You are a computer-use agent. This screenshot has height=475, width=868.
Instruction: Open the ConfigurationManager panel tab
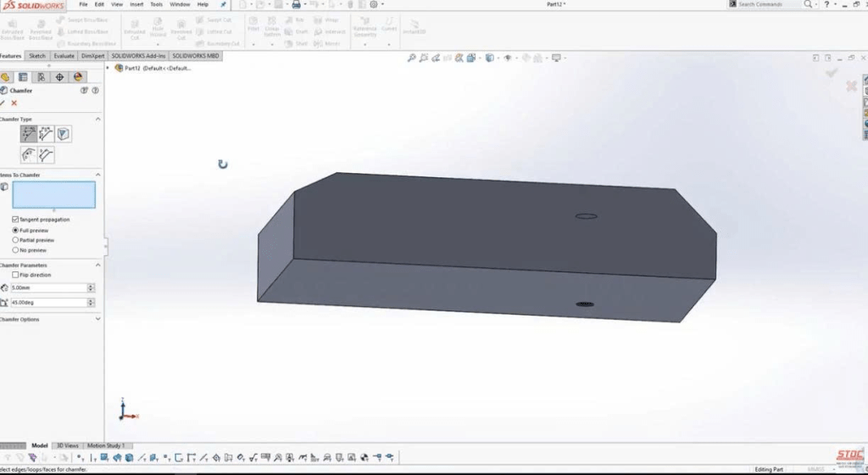click(42, 77)
